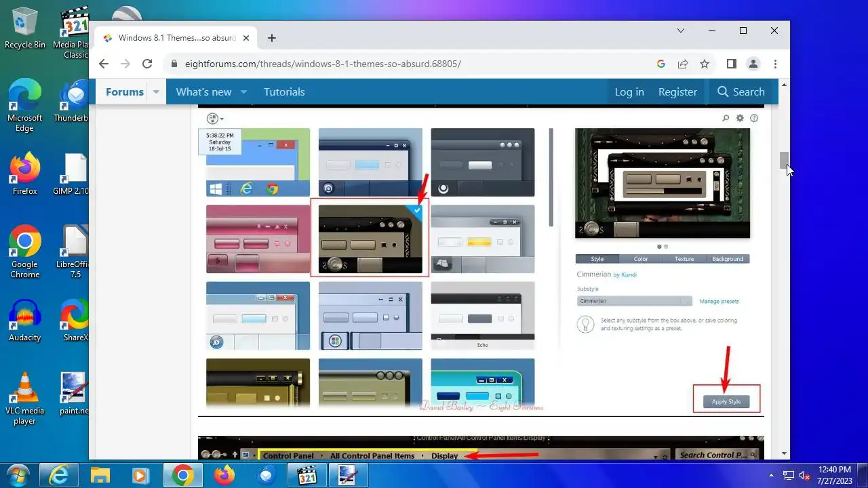Close the Windows 8.1 Themes tab
Image resolution: width=868 pixels, height=488 pixels.
246,38
